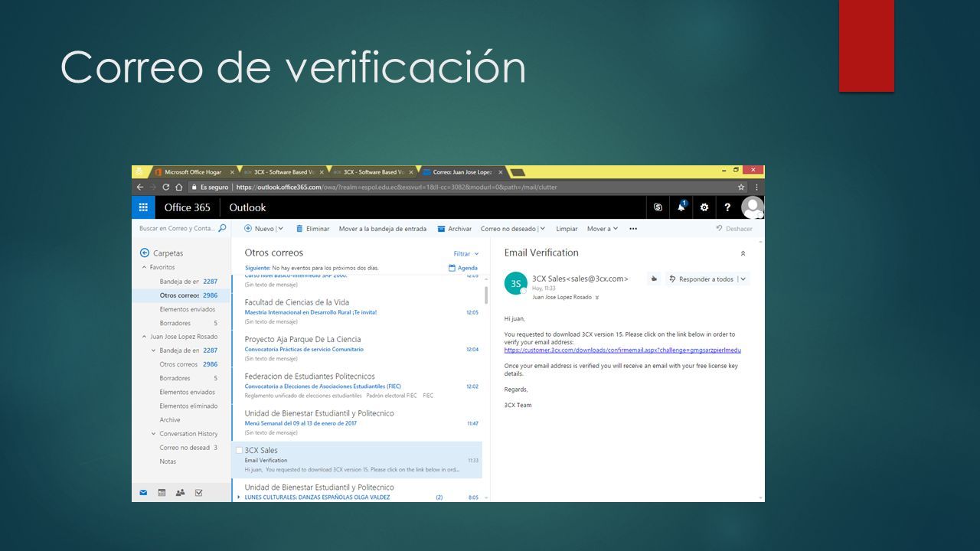Open the Office 365 app launcher grid
Viewport: 980px width, 551px height.
click(x=143, y=207)
